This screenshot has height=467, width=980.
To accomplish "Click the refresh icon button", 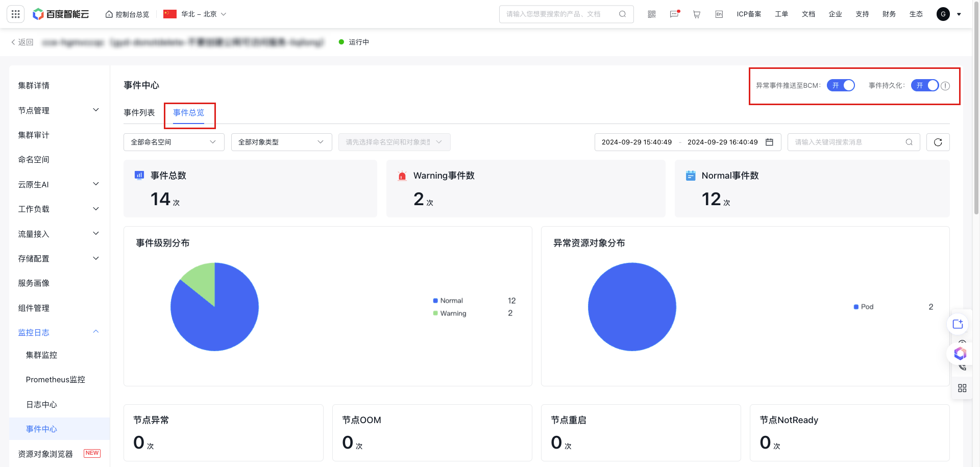I will (x=938, y=142).
